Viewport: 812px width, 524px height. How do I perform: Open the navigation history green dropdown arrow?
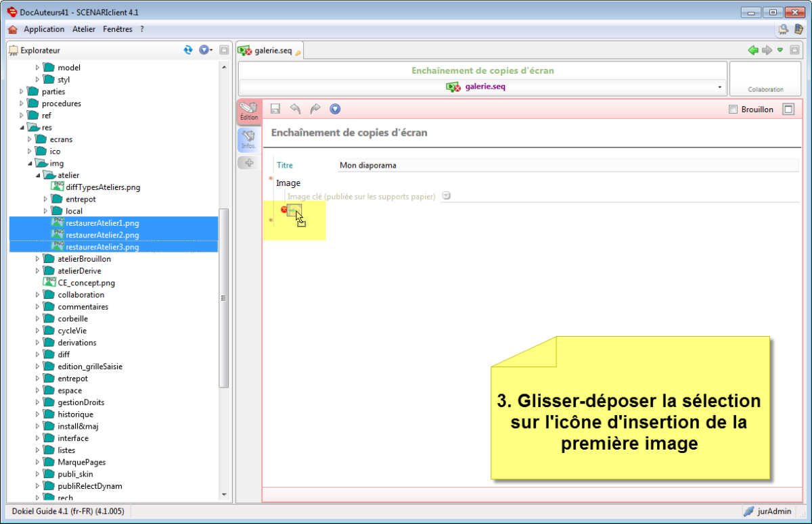tap(780, 50)
